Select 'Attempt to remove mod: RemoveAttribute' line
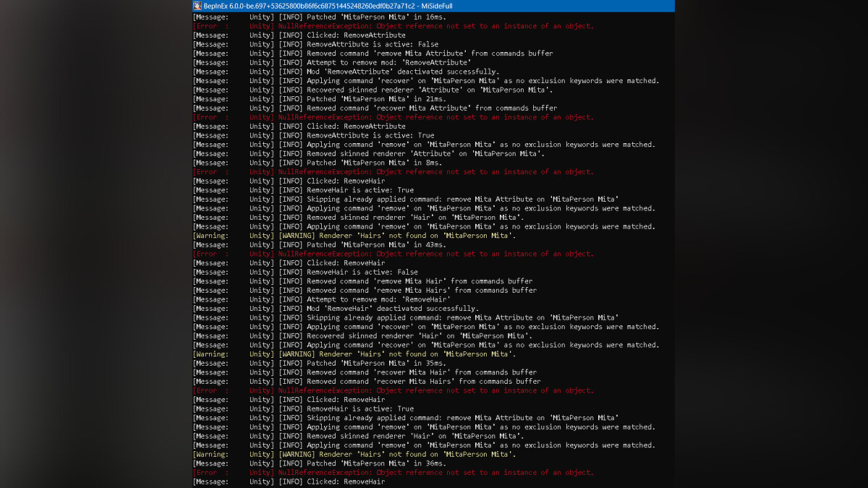 [x=388, y=63]
